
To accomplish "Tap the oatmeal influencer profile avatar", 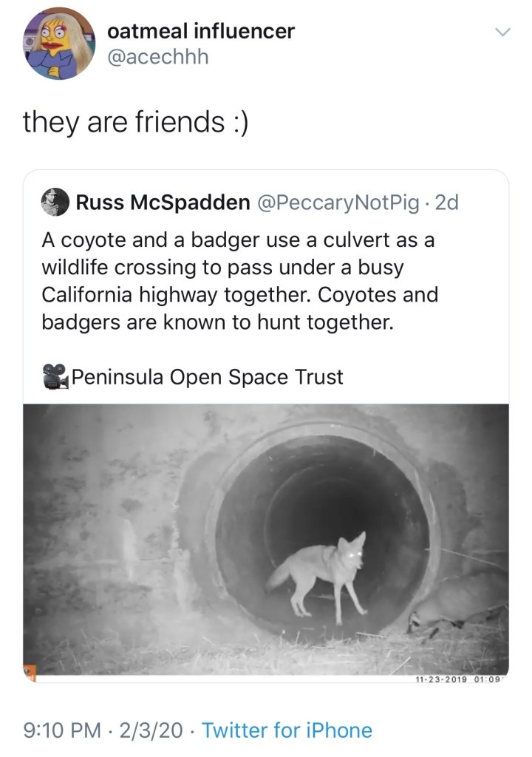I will tap(59, 44).
